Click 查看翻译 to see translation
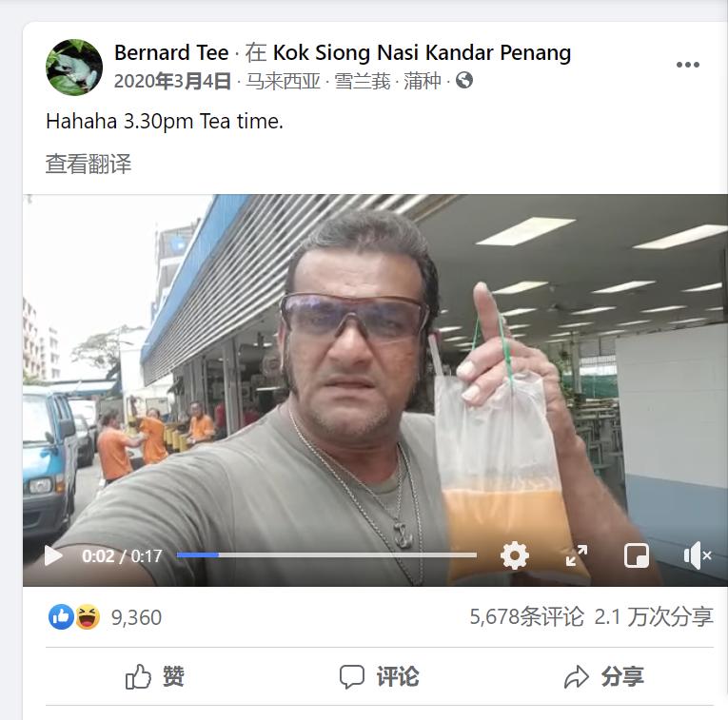The height and width of the screenshot is (720, 728). tap(89, 165)
